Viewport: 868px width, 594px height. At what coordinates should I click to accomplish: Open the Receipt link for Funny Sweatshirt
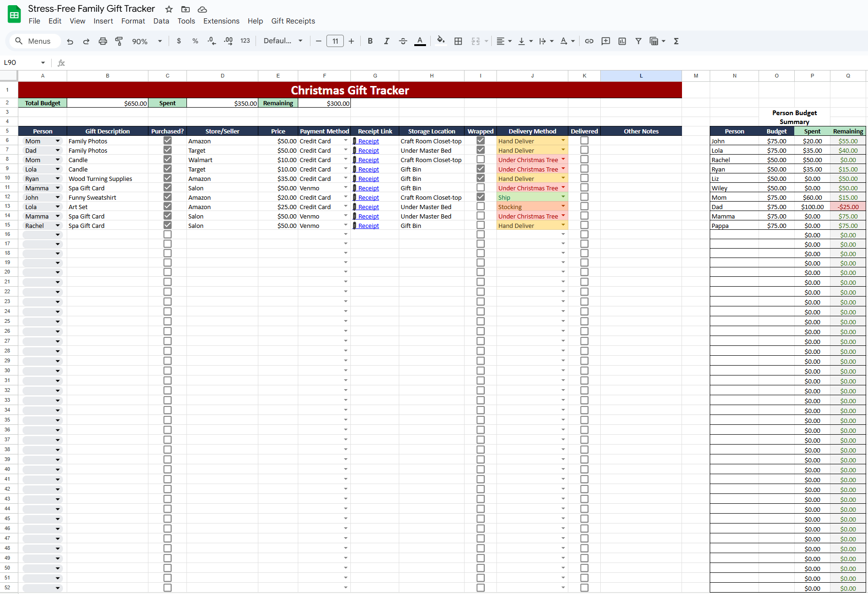tap(368, 197)
